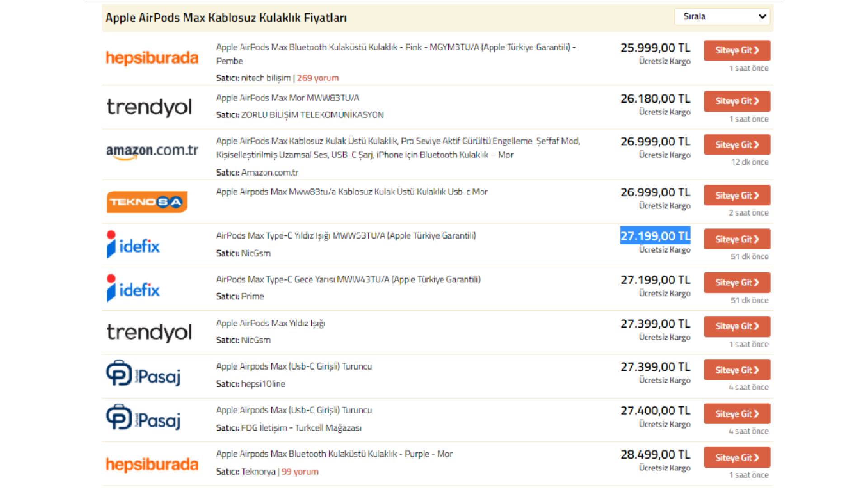Click hepsiburada logo in Pink AirPods row
The image size is (868, 488).
click(152, 58)
